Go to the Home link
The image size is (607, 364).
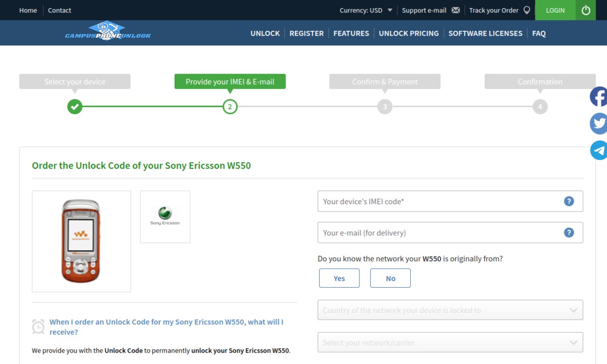pyautogui.click(x=28, y=10)
